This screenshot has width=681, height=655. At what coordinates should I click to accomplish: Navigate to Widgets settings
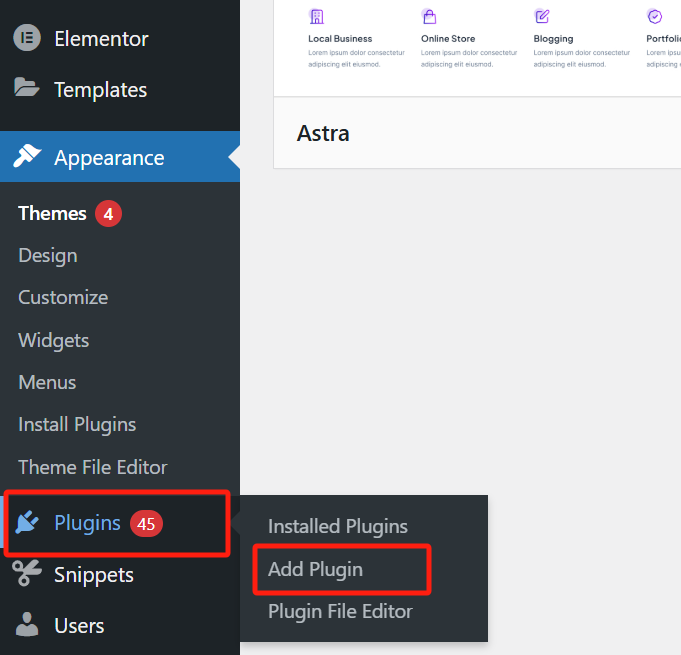53,340
